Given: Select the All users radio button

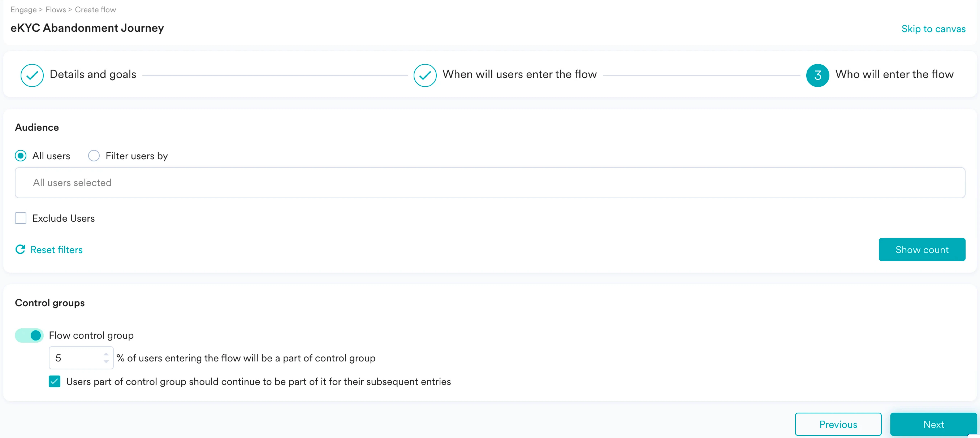Looking at the screenshot, I should point(21,155).
